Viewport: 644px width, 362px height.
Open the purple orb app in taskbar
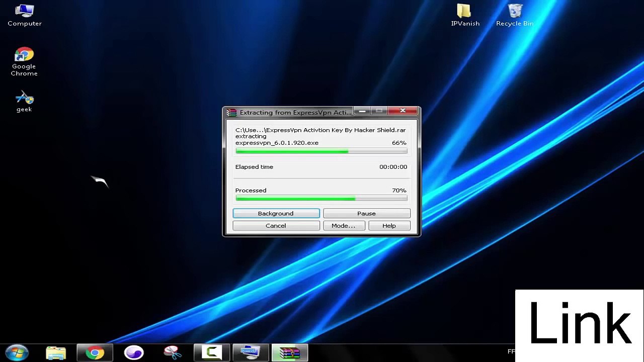click(134, 353)
